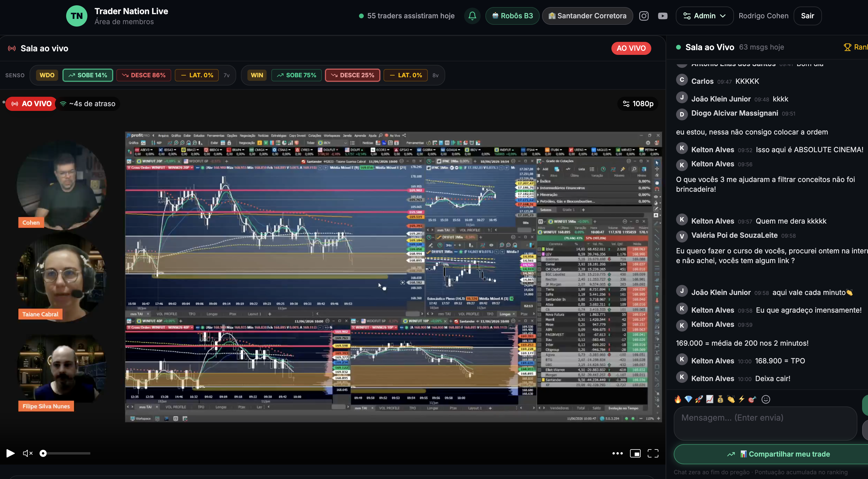
Task: Click the Rodrigo Cohen user name
Action: pyautogui.click(x=763, y=16)
